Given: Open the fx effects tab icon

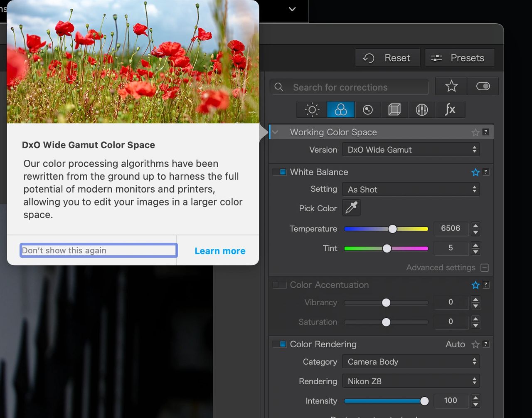Looking at the screenshot, I should click(450, 110).
